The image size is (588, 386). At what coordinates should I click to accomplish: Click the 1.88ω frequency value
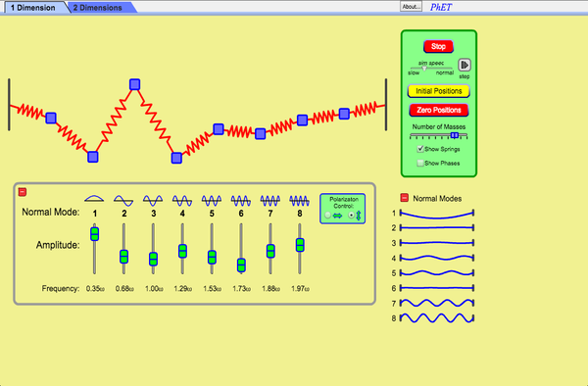click(270, 289)
